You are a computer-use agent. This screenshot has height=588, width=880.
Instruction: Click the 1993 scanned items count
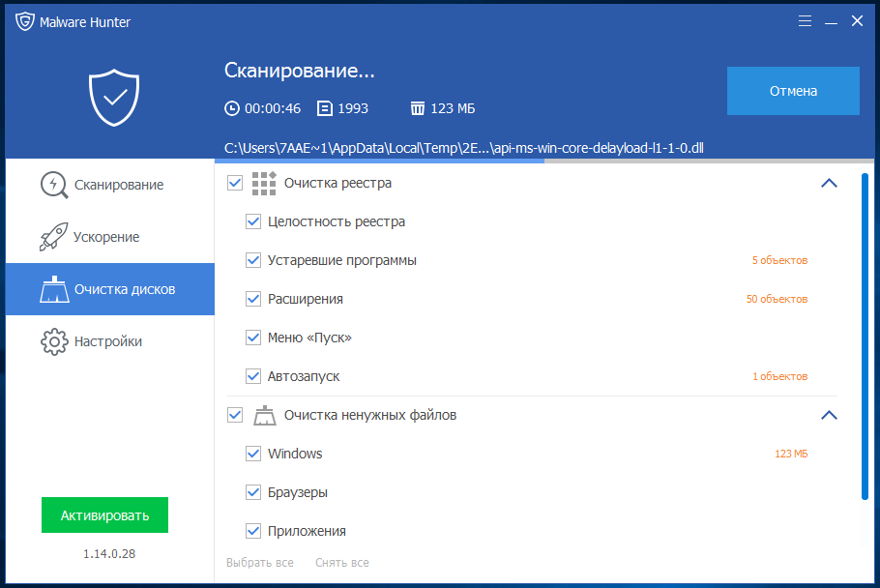point(353,108)
